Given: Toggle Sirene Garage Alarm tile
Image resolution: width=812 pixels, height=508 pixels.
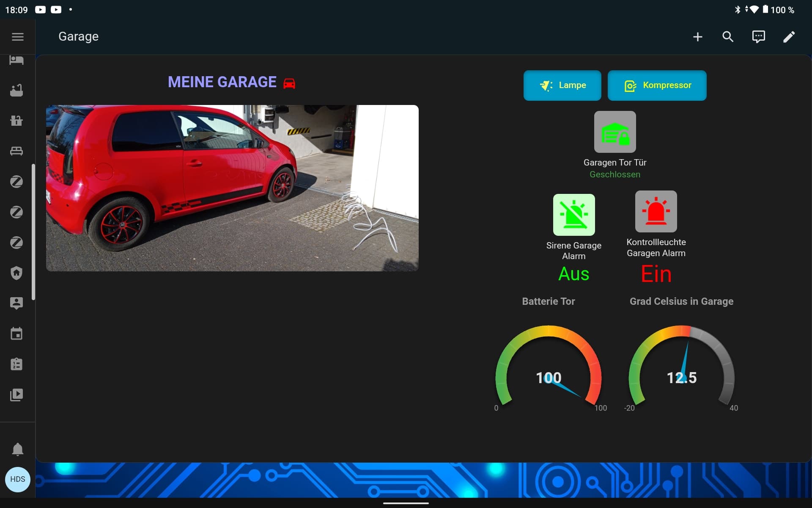Looking at the screenshot, I should 573,215.
